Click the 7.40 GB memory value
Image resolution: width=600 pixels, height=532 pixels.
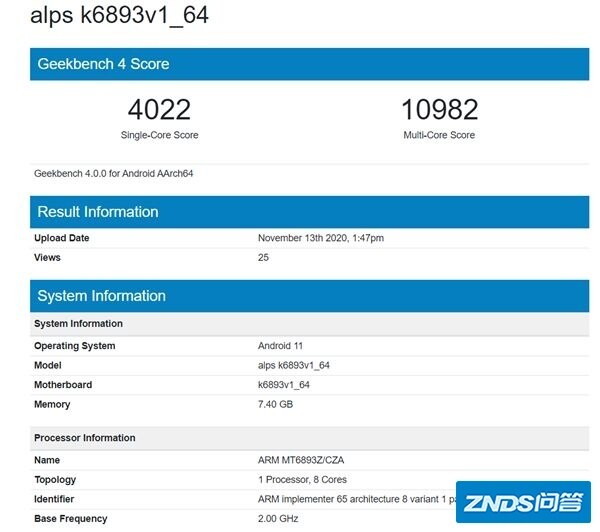pyautogui.click(x=276, y=405)
